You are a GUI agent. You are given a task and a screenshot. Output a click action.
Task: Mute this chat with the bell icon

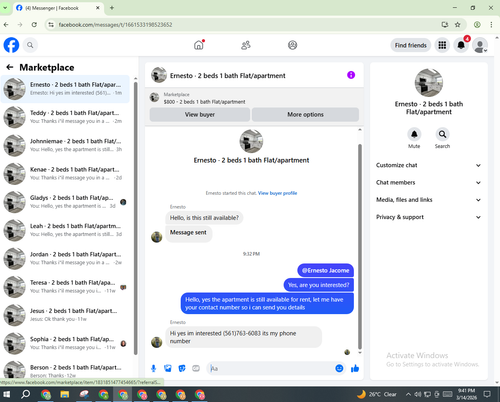pyautogui.click(x=414, y=134)
